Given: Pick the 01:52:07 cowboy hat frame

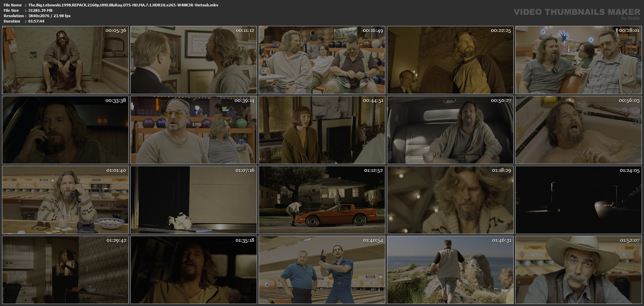Looking at the screenshot, I should click(x=578, y=270).
